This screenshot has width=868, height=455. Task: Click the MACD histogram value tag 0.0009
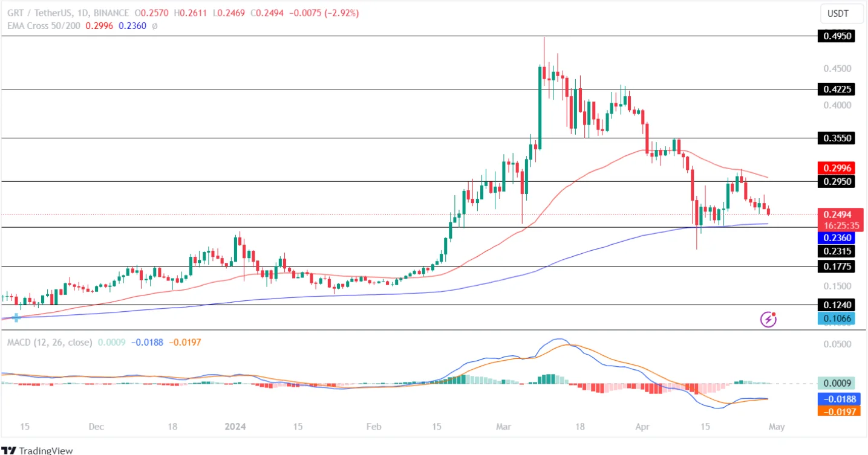[x=837, y=383]
